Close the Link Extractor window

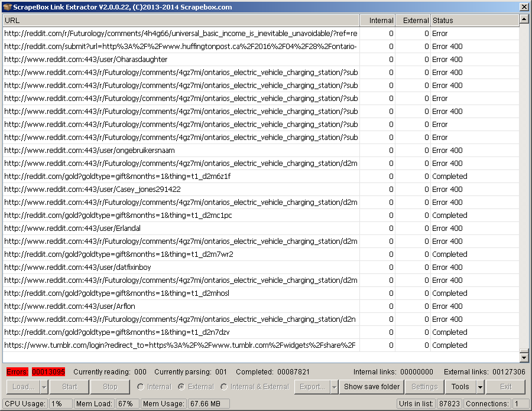[524, 6]
